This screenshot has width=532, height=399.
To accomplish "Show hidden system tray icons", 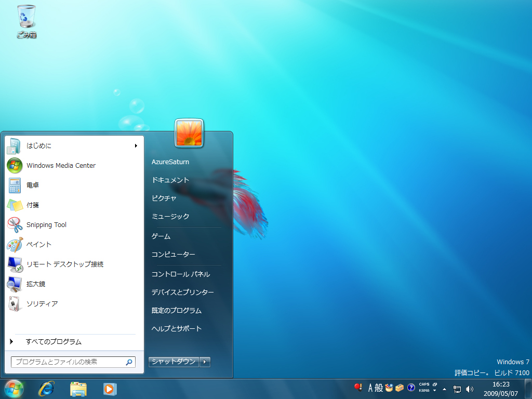I will click(x=444, y=389).
